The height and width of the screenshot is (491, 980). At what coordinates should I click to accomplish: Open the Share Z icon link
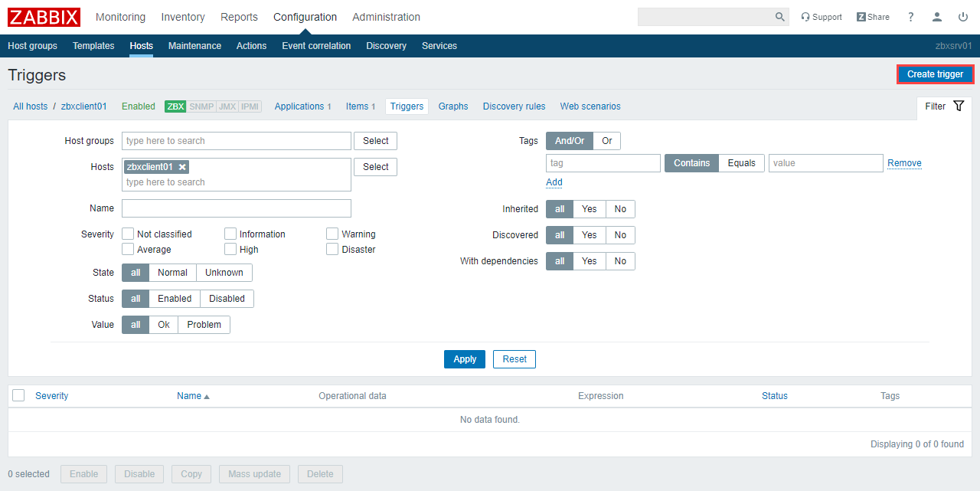(861, 17)
